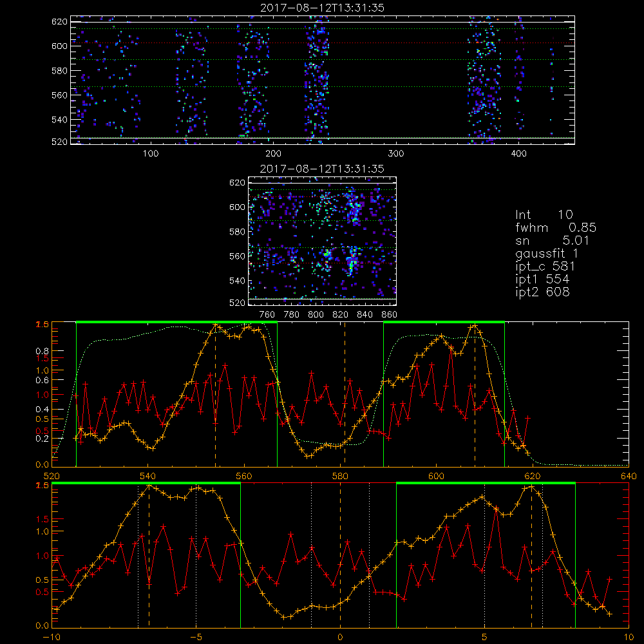Click x-axis label 200 of the top wide image
Screen dimensions: 644x644
point(273,154)
